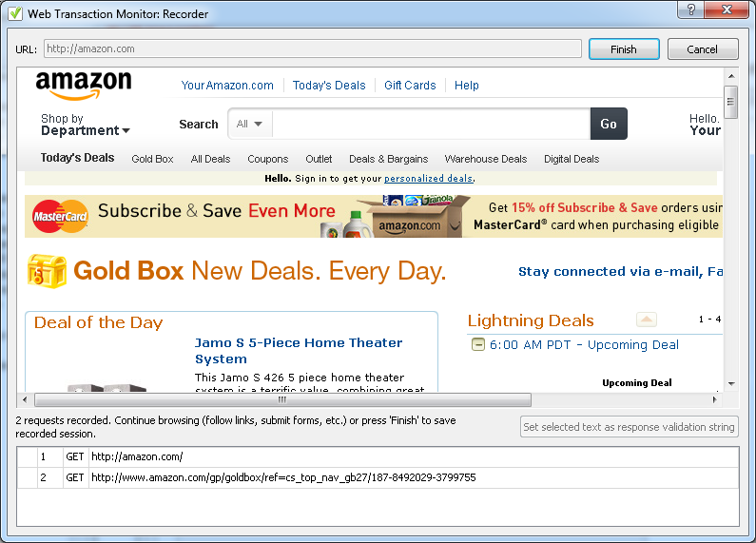Open the Your Amazon.com link
The image size is (756, 543).
point(227,86)
